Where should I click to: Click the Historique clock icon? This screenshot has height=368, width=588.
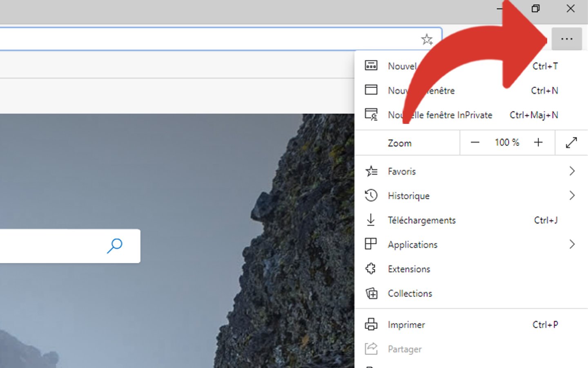[371, 195]
